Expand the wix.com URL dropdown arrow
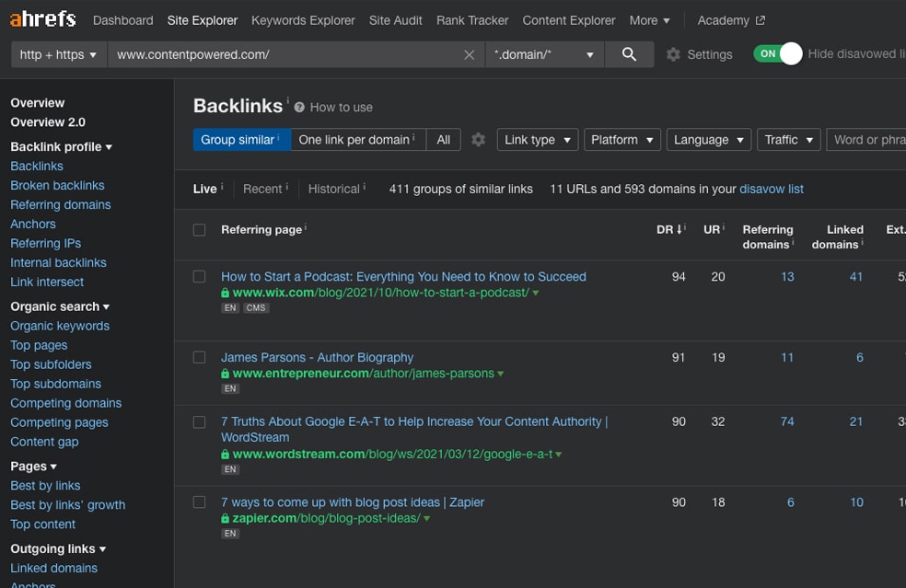 [x=536, y=293]
